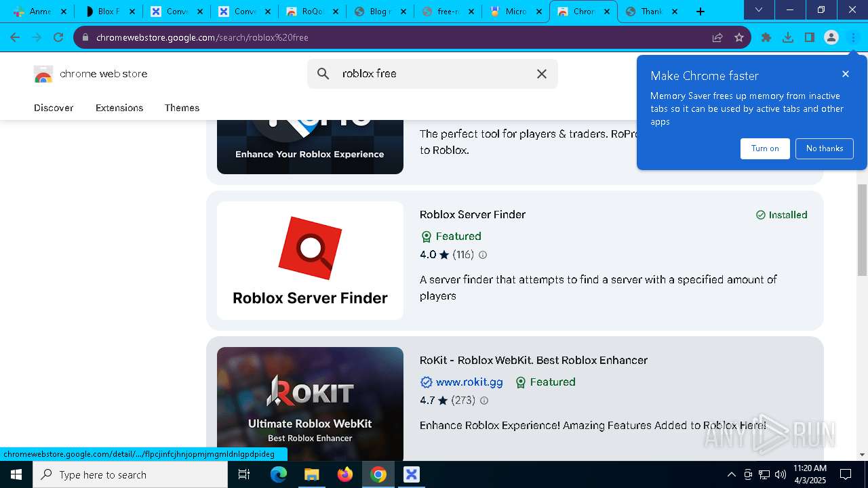Image resolution: width=868 pixels, height=488 pixels.
Task: Open a new browser tab
Action: coord(701,11)
